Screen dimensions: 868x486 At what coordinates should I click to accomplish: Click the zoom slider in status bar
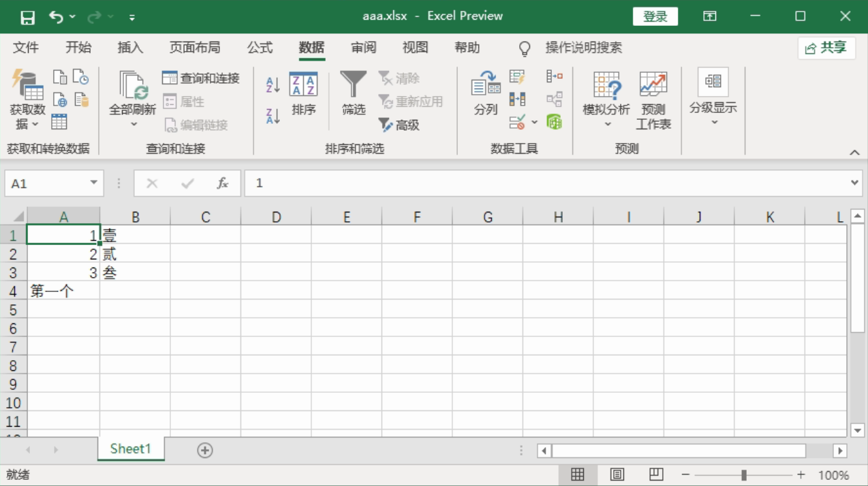(x=744, y=474)
